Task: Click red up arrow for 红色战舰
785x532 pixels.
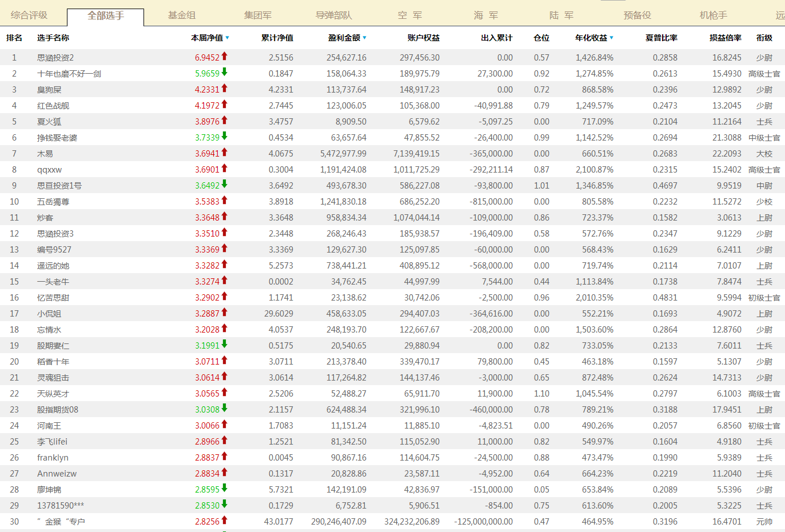Action: click(225, 104)
